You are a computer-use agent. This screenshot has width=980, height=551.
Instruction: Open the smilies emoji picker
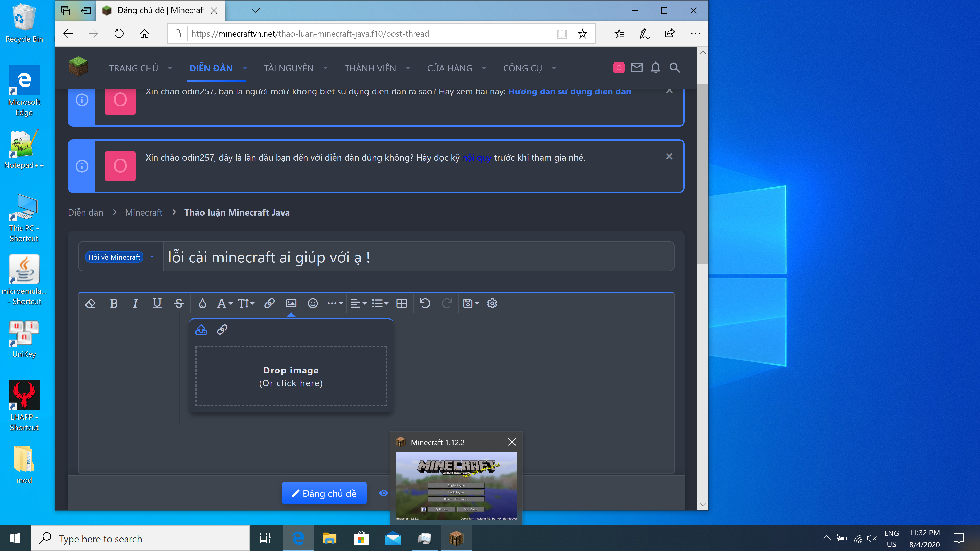click(313, 304)
